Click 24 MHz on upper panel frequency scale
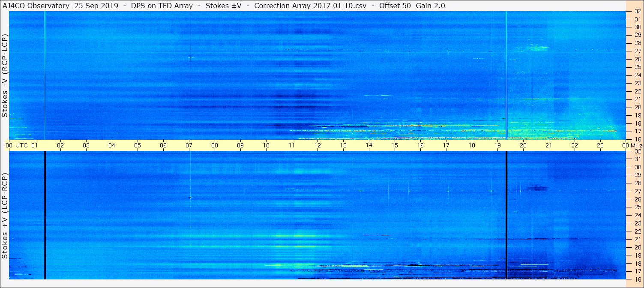This screenshot has width=644, height=288. [x=637, y=75]
